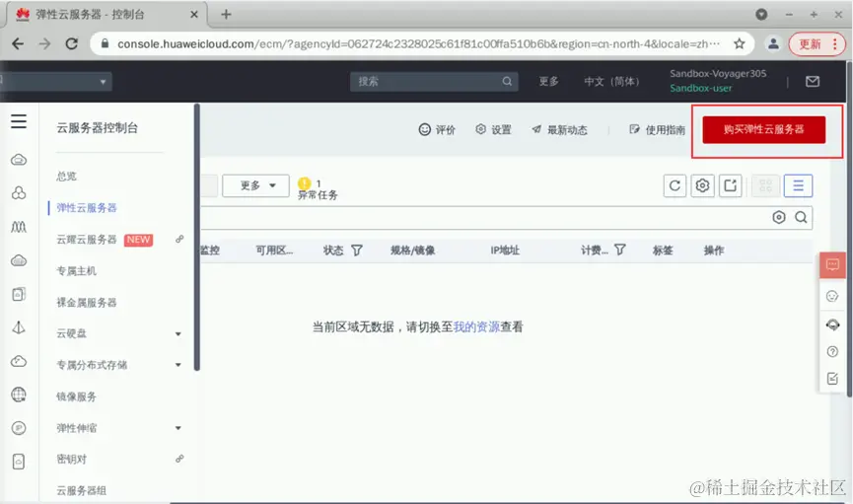The height and width of the screenshot is (504, 853).
Task: Bookmark this page with the star icon
Action: (x=739, y=43)
